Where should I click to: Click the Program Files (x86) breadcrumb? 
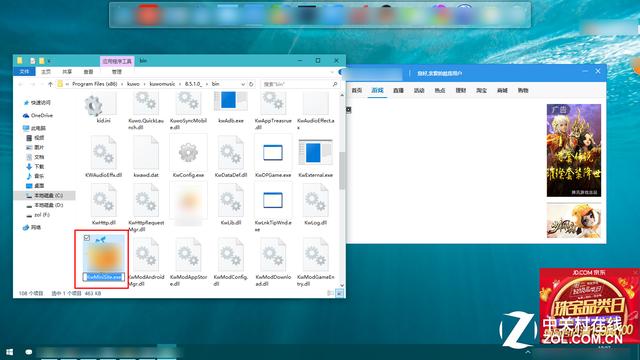[95, 84]
